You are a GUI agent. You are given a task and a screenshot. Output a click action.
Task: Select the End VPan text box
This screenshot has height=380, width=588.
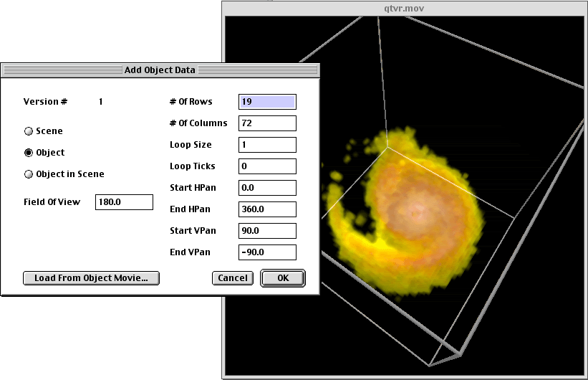(267, 252)
